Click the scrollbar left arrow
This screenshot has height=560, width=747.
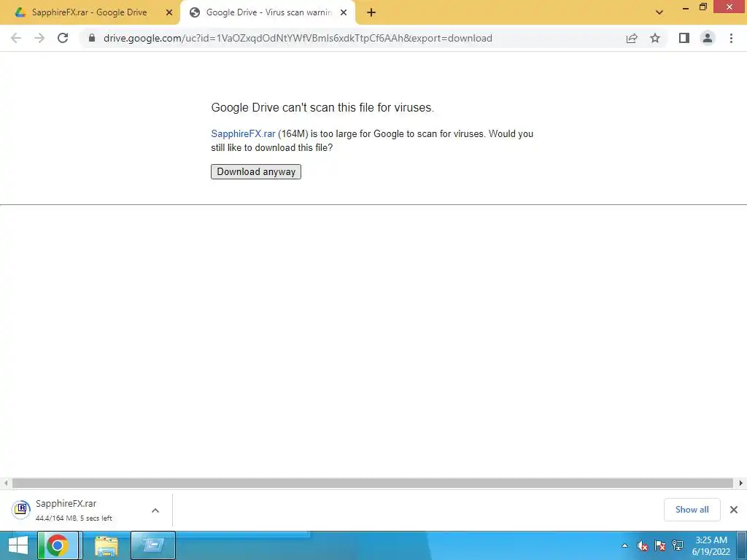click(5, 483)
